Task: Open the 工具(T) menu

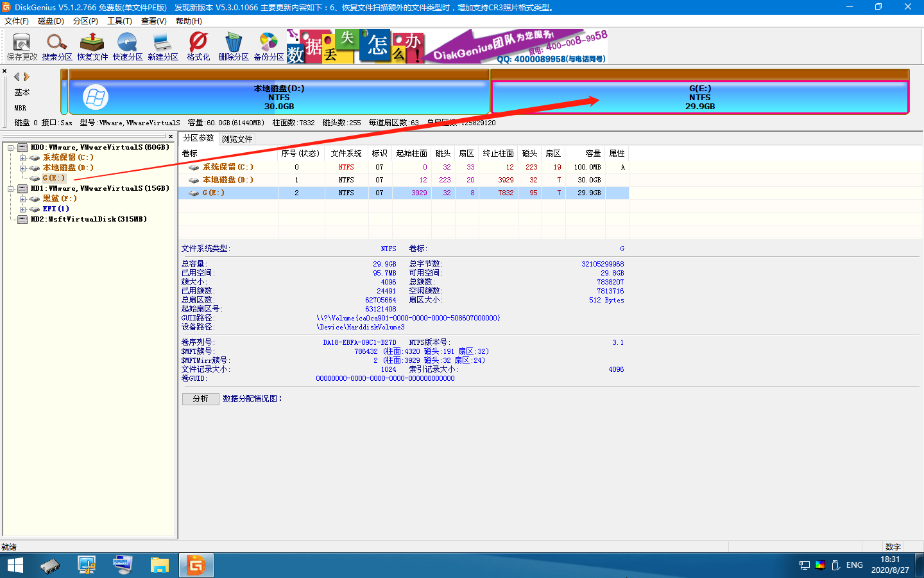Action: click(x=119, y=21)
